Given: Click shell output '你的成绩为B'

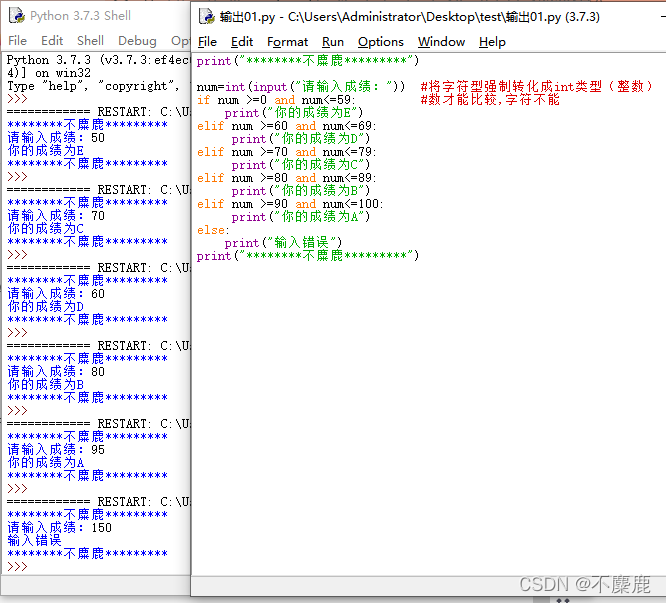Looking at the screenshot, I should click(45, 385).
